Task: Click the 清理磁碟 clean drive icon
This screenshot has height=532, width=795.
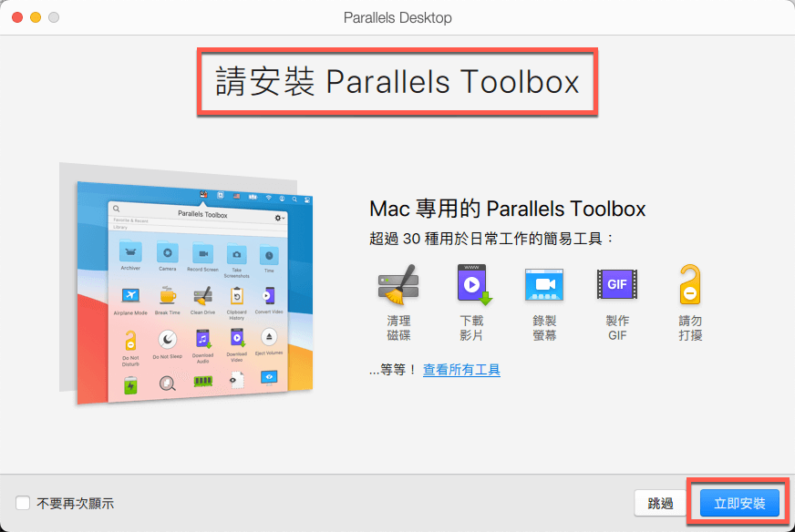Action: (398, 285)
